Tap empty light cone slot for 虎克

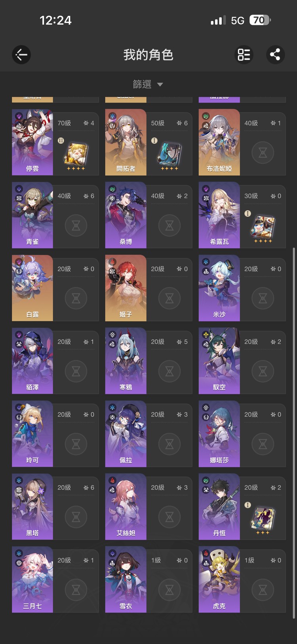[263, 590]
